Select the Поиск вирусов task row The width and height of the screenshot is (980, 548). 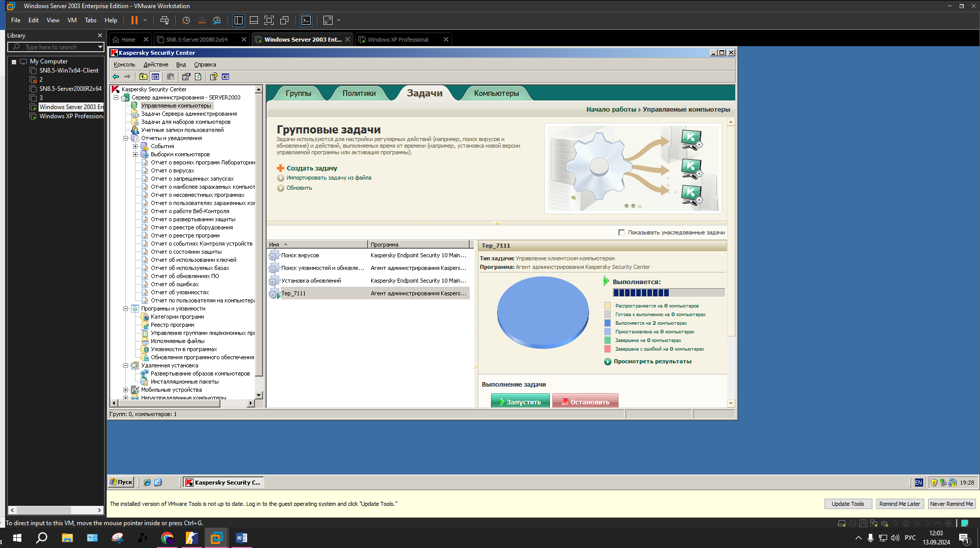coord(369,255)
